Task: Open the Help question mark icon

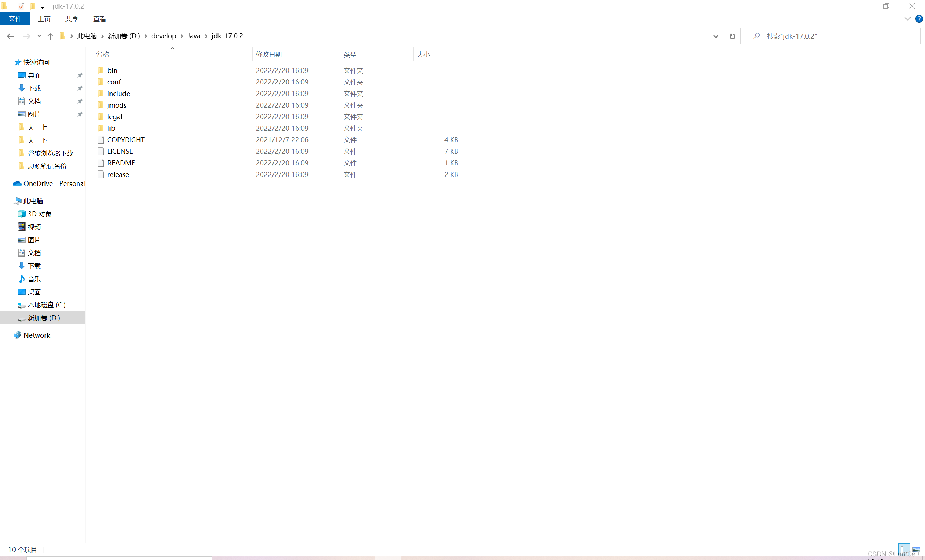Action: (x=918, y=19)
